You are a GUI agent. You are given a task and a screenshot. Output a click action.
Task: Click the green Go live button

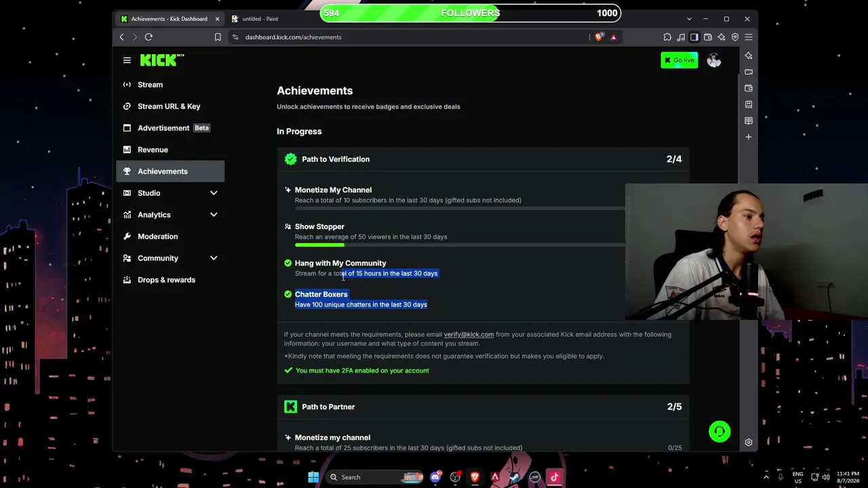[679, 60]
